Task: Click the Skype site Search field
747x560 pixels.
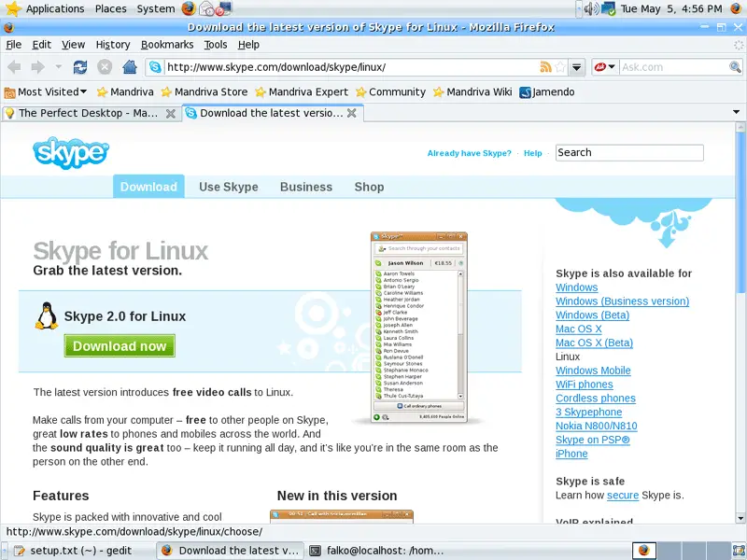Action: tap(629, 153)
